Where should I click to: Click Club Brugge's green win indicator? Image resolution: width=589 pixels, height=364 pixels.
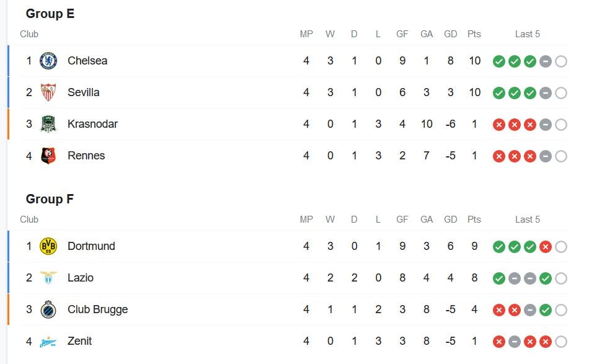click(x=546, y=310)
